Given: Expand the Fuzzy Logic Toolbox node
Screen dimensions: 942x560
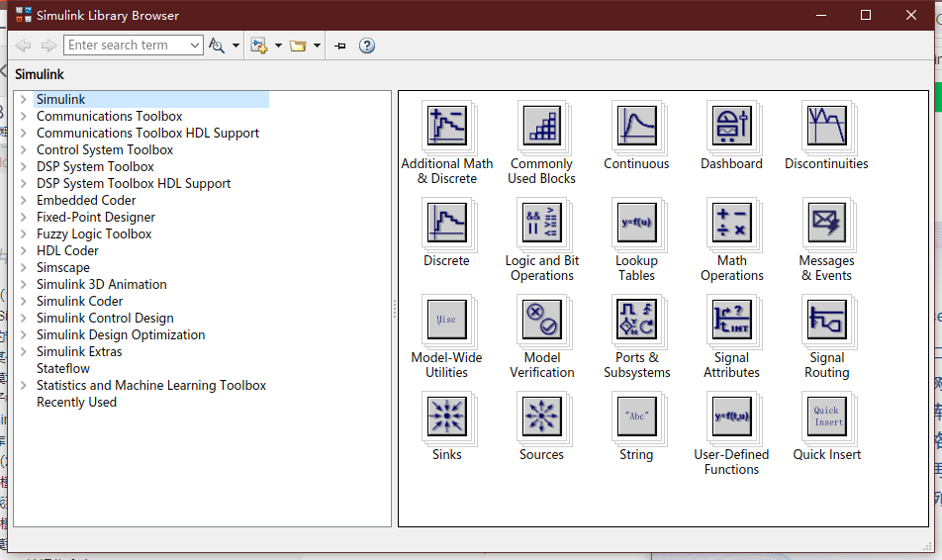Looking at the screenshot, I should click(x=24, y=233).
